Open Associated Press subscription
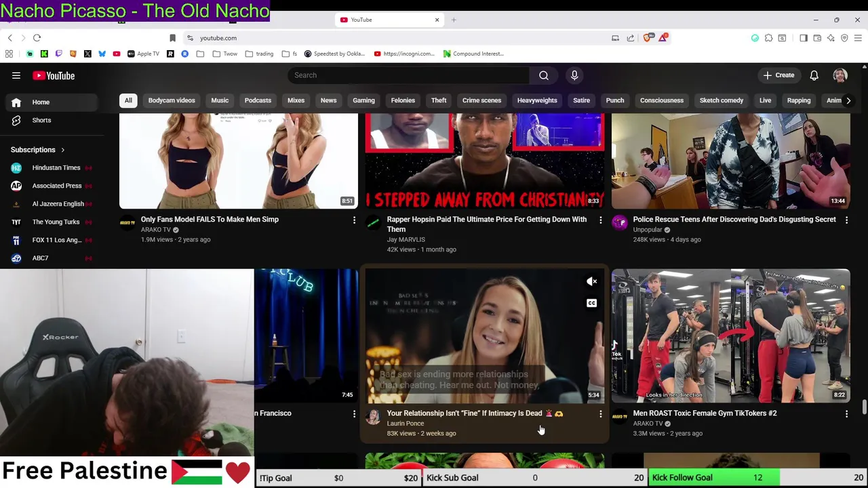The image size is (868, 488). point(51,186)
